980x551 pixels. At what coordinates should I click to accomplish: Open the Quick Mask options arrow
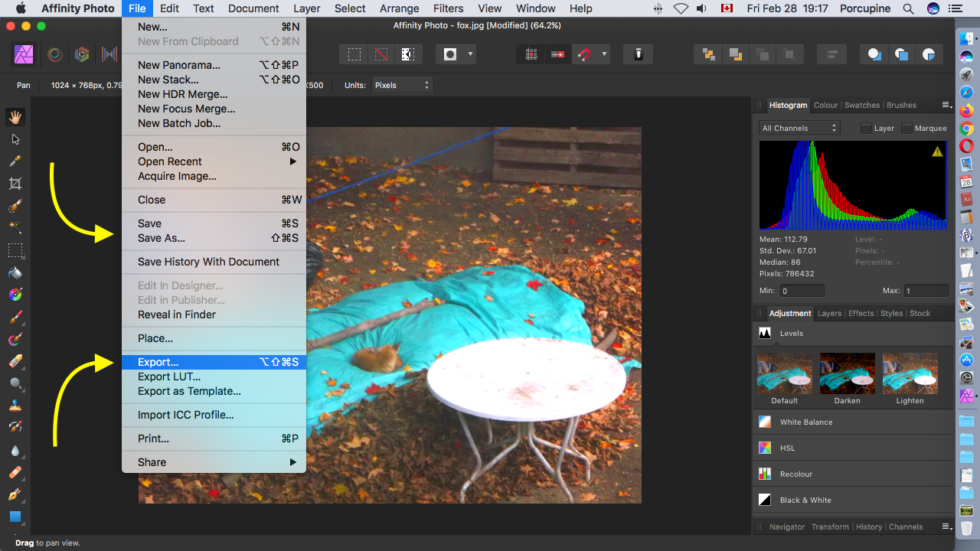470,54
